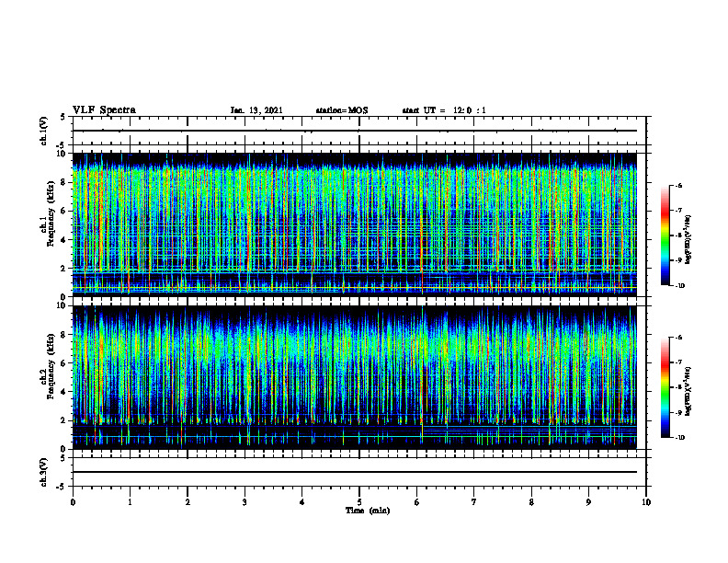This screenshot has width=728, height=563.
Task: Click the "station=MOS" header label
Action: point(342,110)
